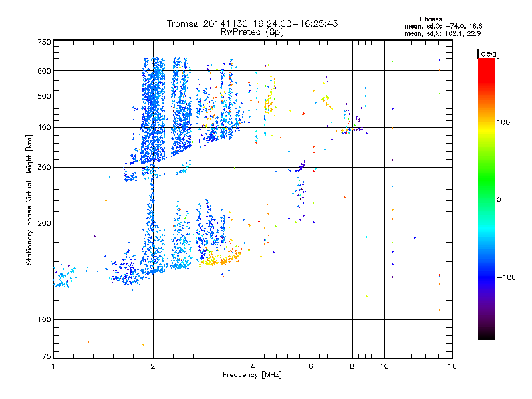This screenshot has height=399, width=532.
Task: Click the y-axis tick label "600"
Action: 44,71
